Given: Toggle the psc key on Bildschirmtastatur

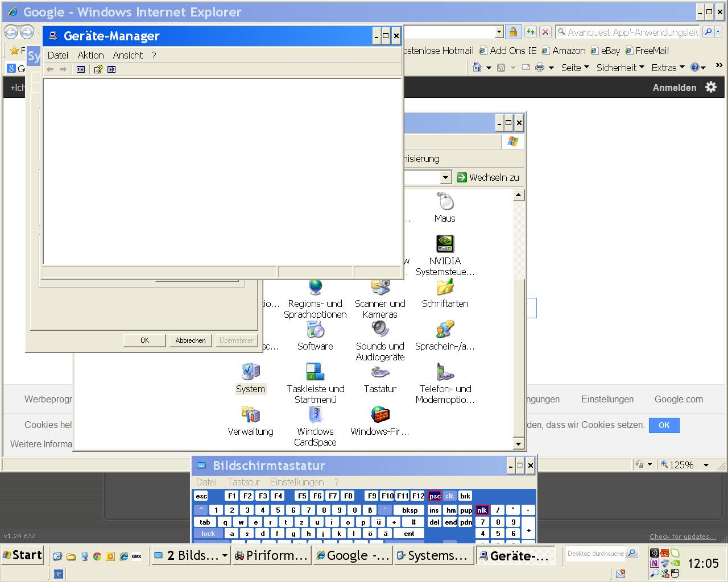Looking at the screenshot, I should (435, 496).
